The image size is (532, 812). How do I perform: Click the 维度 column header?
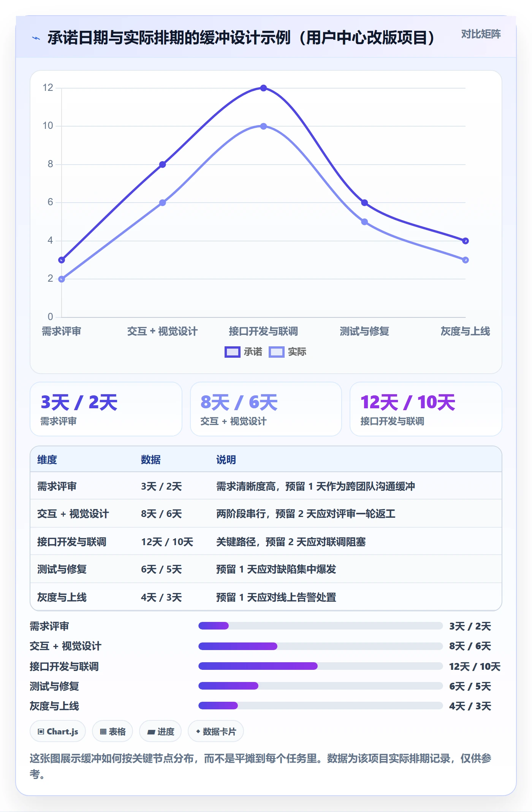tap(47, 460)
